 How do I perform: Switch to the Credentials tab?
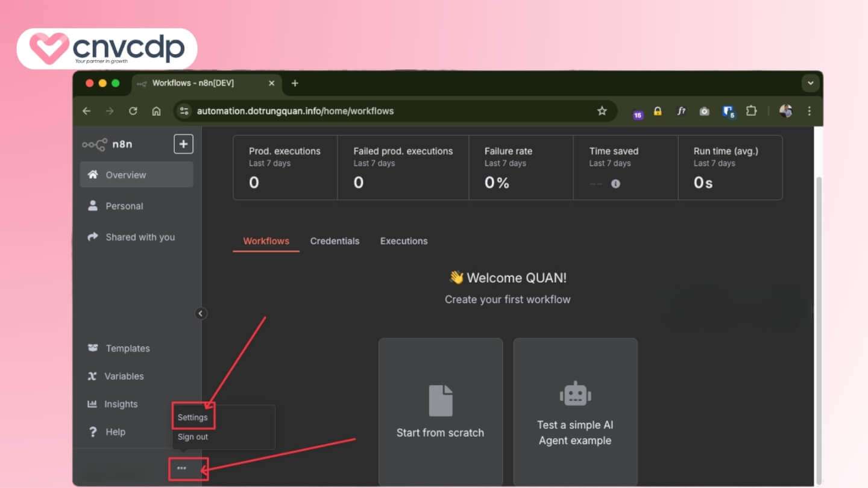click(335, 241)
